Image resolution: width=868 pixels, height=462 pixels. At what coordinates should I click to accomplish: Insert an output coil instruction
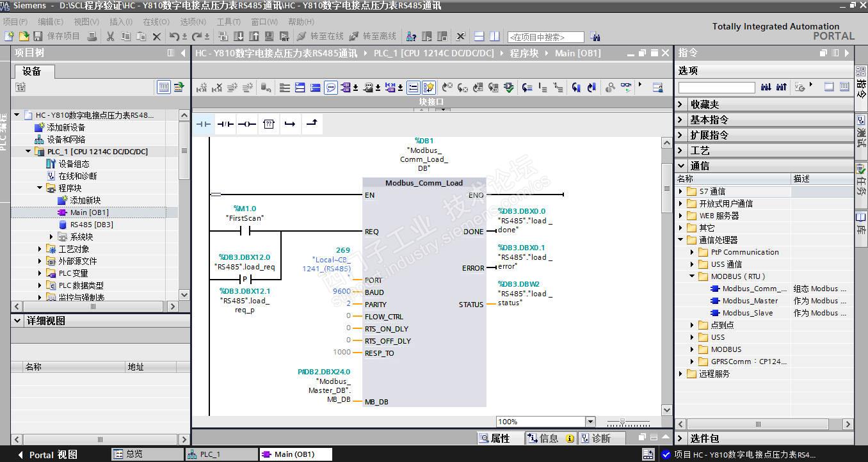pyautogui.click(x=247, y=124)
